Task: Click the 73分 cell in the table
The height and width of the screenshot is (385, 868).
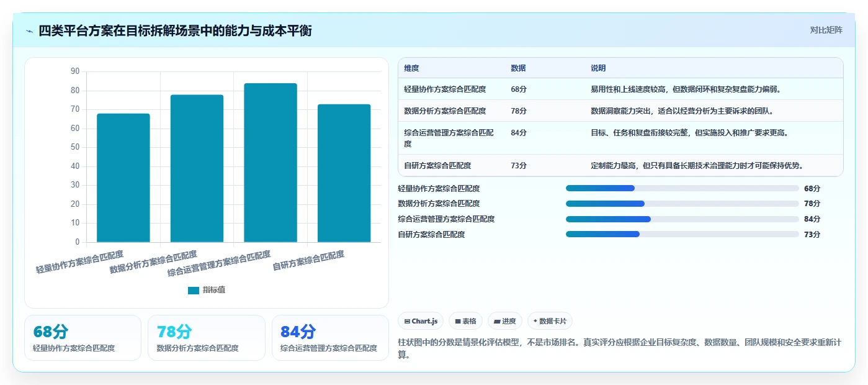Action: pyautogui.click(x=519, y=166)
